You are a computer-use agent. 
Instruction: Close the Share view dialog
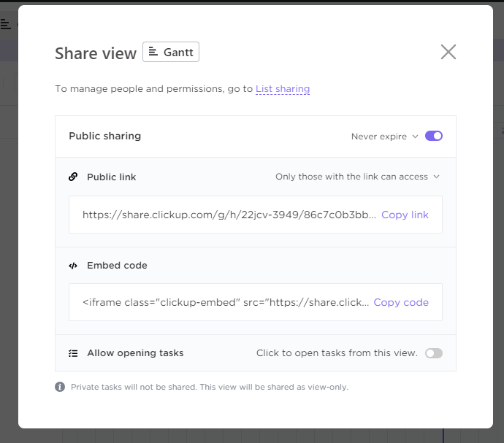pos(448,52)
